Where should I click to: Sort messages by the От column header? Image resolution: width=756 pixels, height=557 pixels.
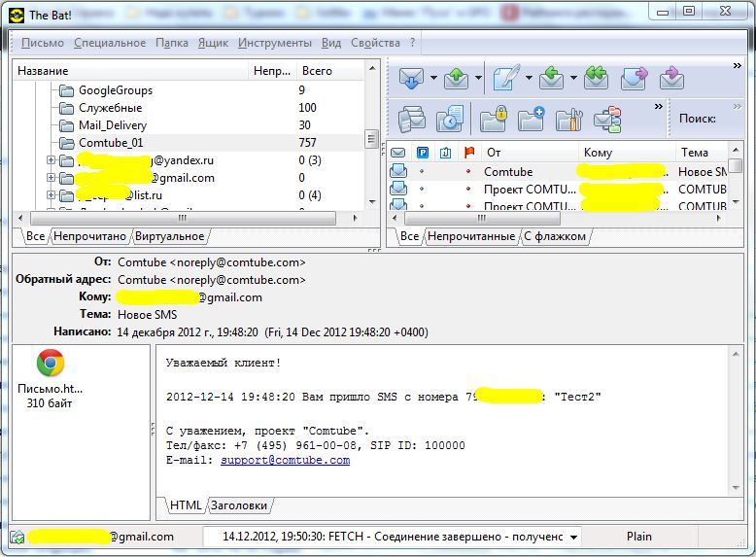tap(530, 153)
